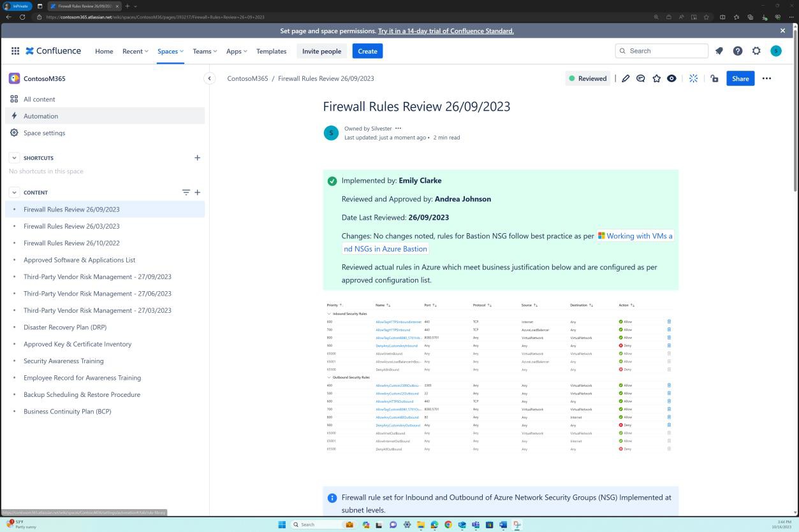The image size is (799, 532).
Task: Open the Atlassian app switcher grid icon
Action: (x=15, y=50)
